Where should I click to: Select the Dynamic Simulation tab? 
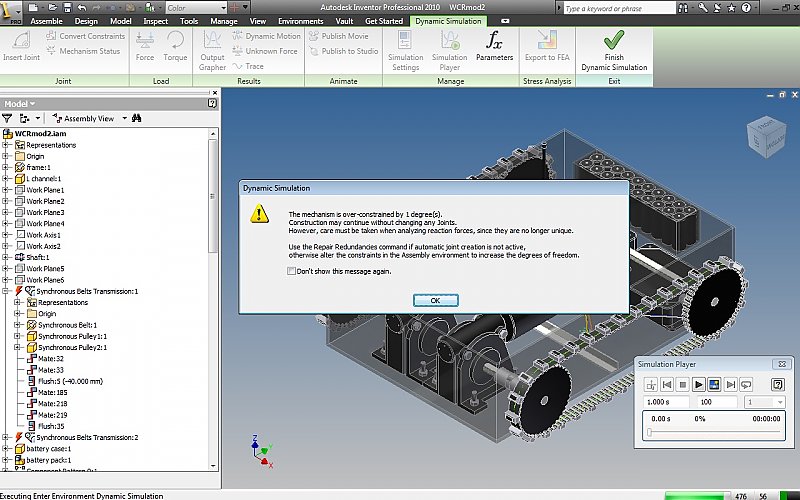click(x=448, y=21)
